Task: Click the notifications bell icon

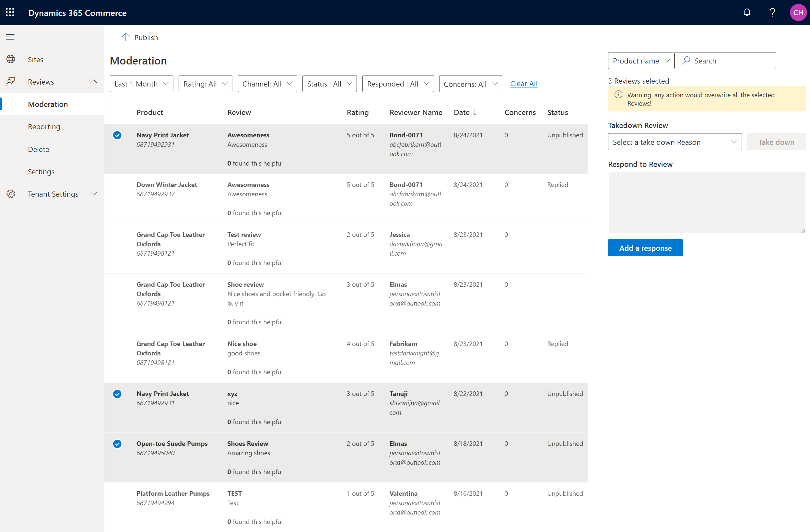Action: click(x=746, y=12)
